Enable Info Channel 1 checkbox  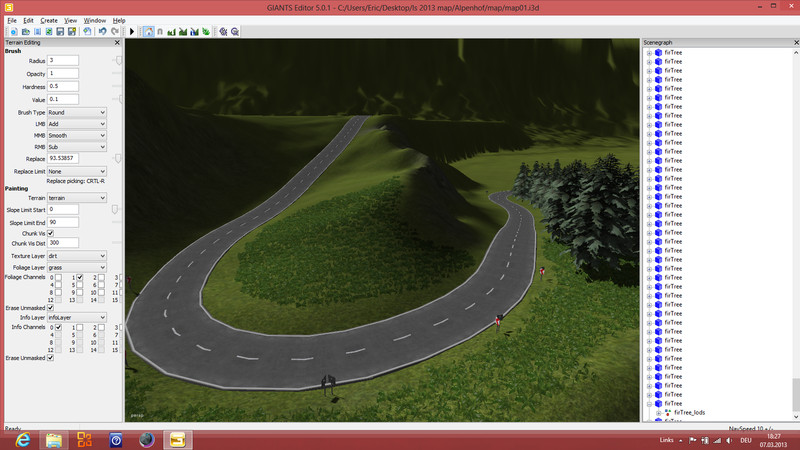[80, 328]
